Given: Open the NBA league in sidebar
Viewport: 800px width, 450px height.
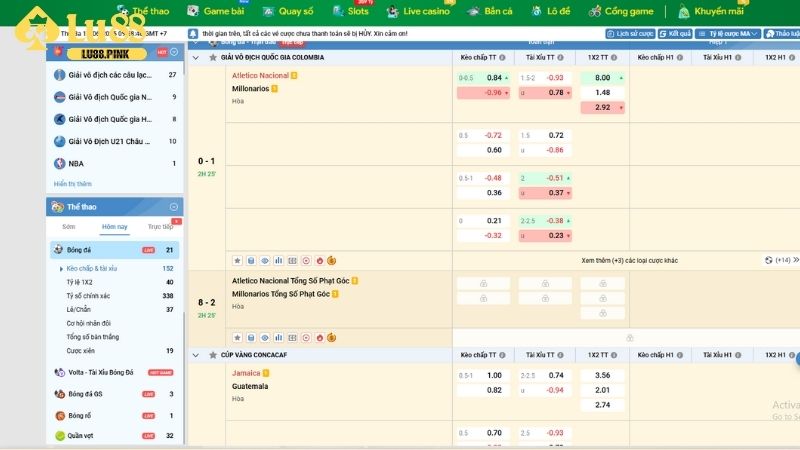Looking at the screenshot, I should 76,163.
